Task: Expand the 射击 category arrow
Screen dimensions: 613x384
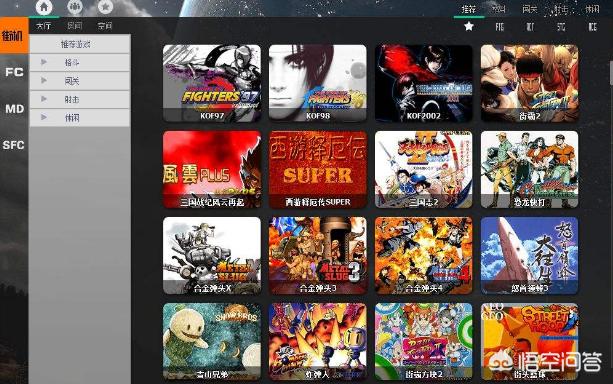Action: pyautogui.click(x=44, y=99)
